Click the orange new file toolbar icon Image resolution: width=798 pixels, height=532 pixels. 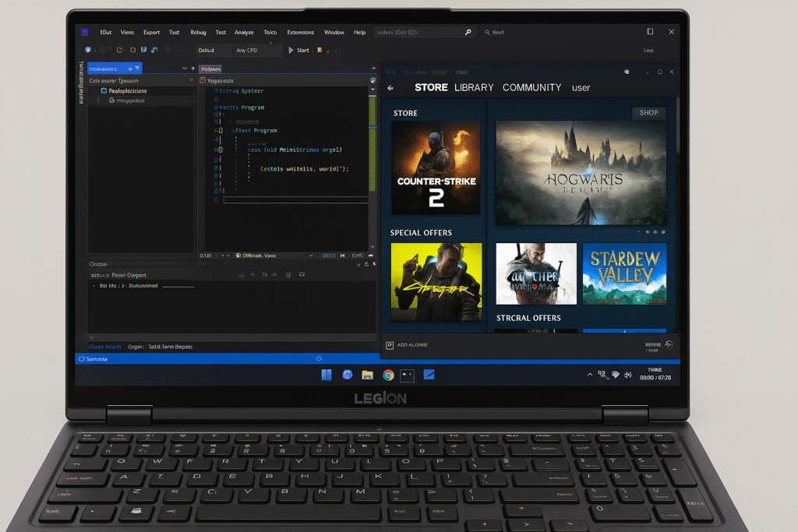pos(119,50)
